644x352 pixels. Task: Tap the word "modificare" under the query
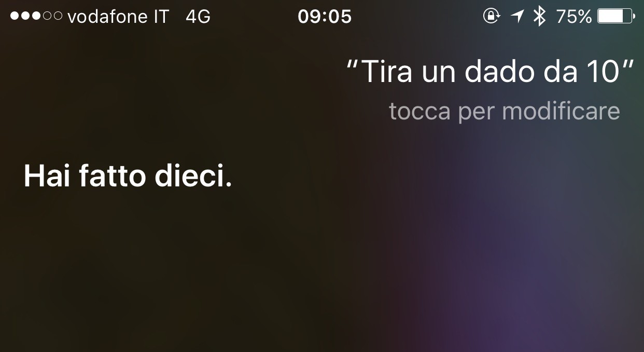[561, 111]
